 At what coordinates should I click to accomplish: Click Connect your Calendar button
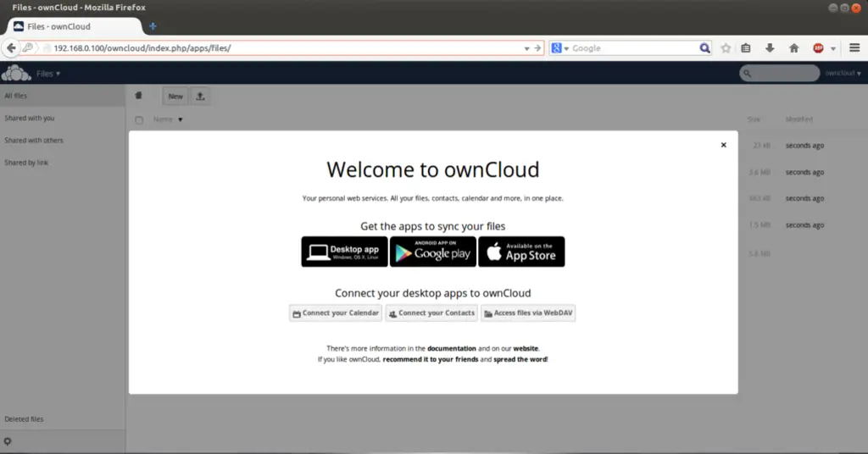pyautogui.click(x=336, y=313)
